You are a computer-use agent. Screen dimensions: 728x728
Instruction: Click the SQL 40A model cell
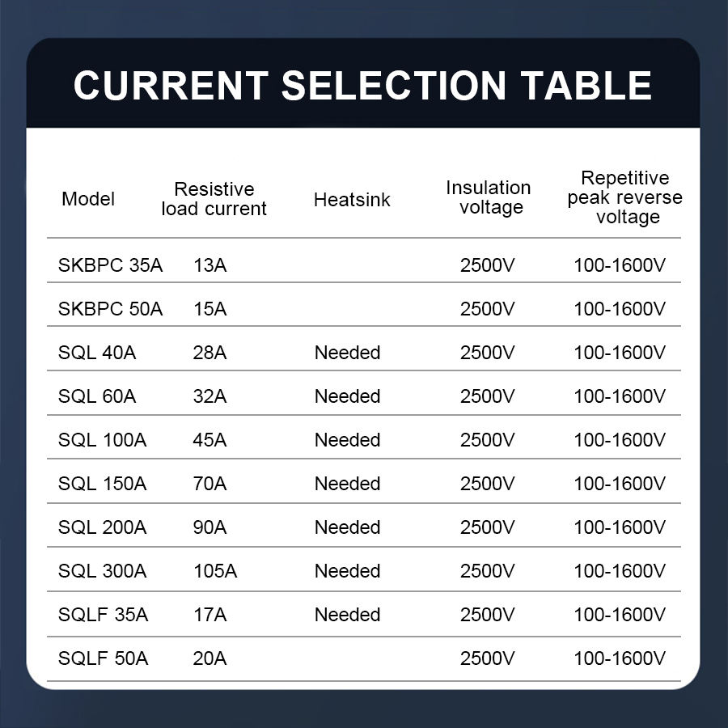pos(97,353)
